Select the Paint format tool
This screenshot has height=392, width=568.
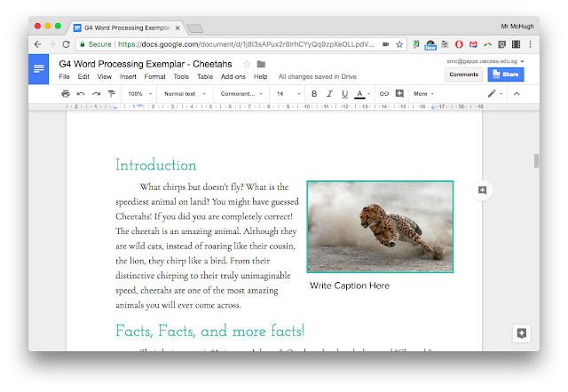coord(112,94)
